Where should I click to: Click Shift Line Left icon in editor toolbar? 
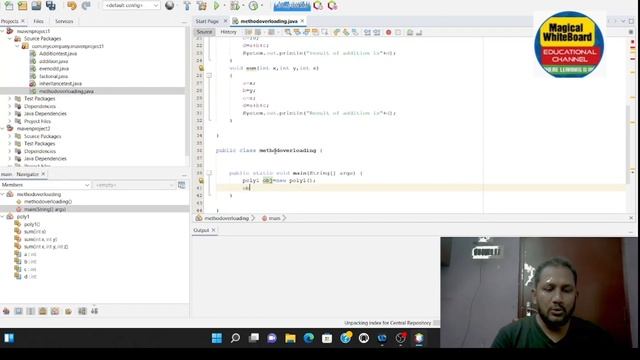[367, 32]
